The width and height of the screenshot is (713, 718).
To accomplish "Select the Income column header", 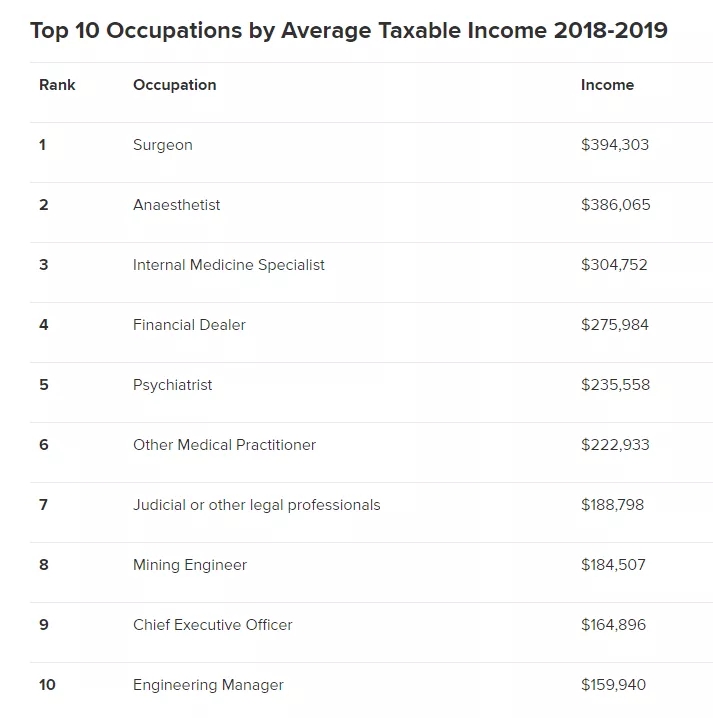I will 607,85.
